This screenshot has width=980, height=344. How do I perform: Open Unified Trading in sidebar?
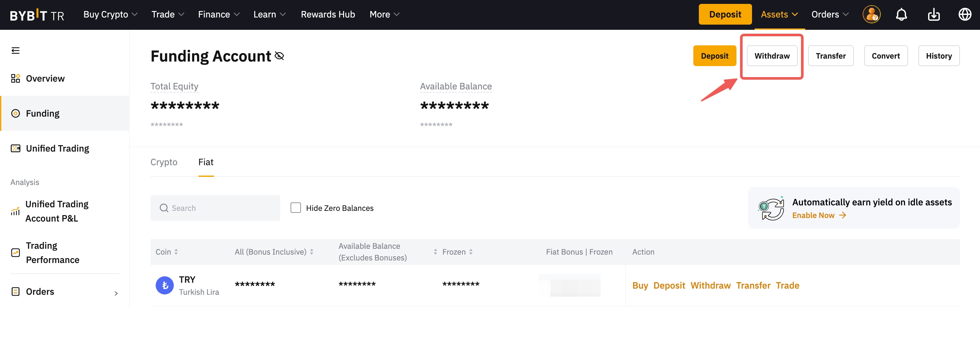pos(57,149)
